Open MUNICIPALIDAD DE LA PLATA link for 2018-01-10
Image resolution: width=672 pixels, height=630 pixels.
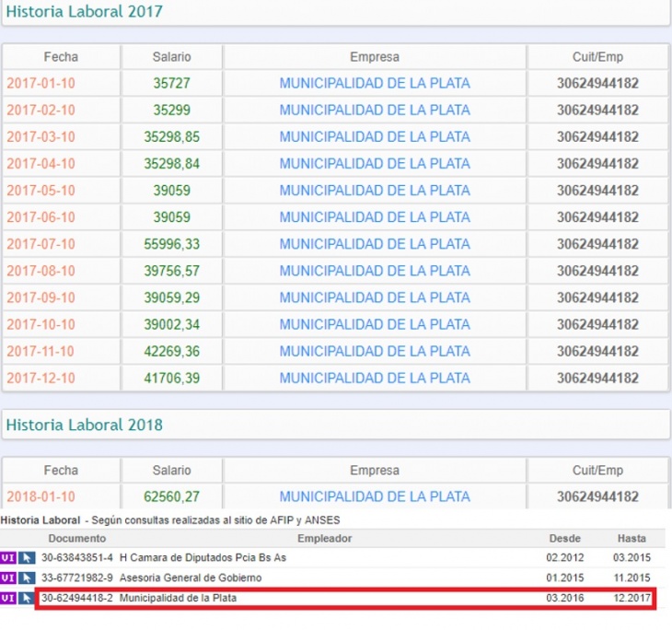click(x=375, y=496)
